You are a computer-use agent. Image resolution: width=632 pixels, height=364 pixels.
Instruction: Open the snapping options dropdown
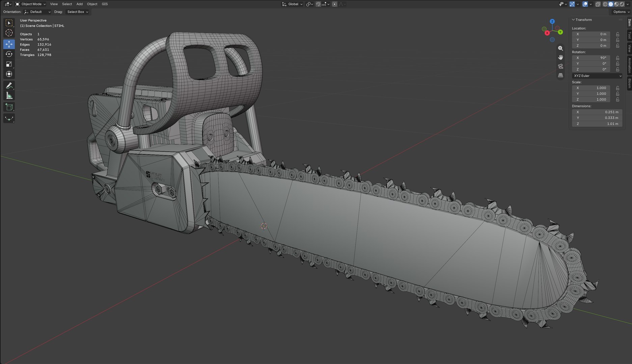click(x=326, y=4)
